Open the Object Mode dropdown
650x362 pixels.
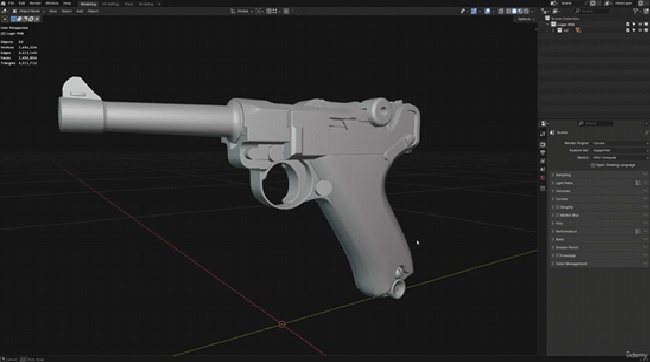coord(29,11)
